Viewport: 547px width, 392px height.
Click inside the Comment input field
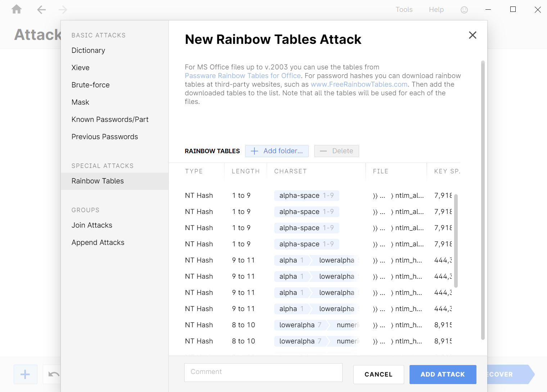(263, 372)
